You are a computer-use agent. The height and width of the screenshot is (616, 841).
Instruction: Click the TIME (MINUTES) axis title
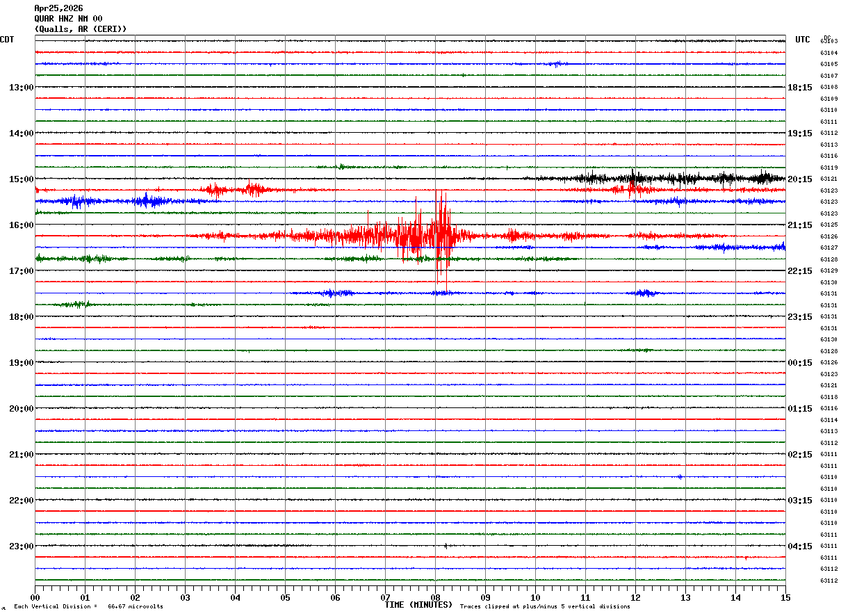pos(418,605)
